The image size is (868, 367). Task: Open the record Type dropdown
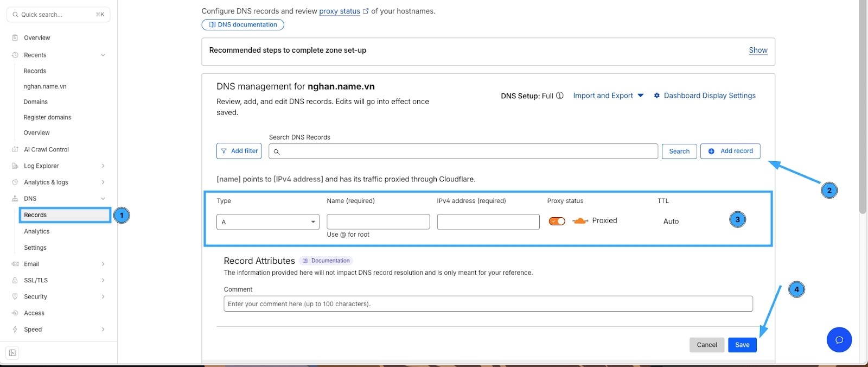(267, 222)
